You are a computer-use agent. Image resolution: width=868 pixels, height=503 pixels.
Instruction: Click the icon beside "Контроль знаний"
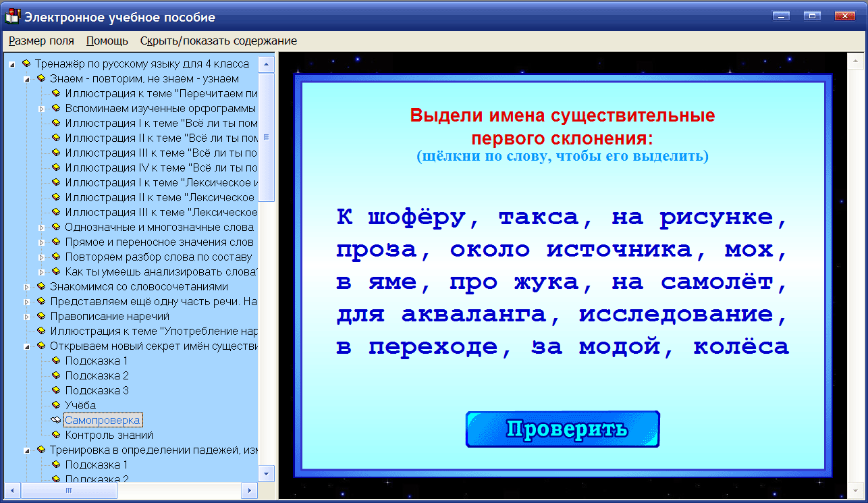[55, 435]
